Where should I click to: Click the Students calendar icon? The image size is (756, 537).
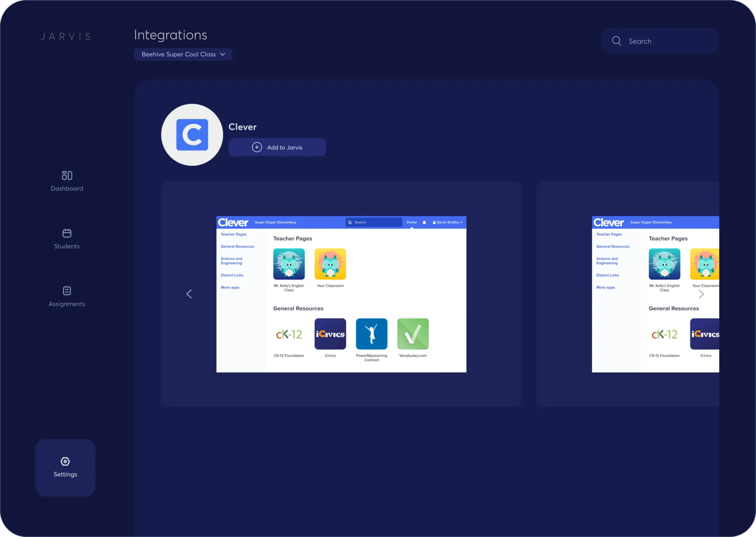tap(67, 233)
